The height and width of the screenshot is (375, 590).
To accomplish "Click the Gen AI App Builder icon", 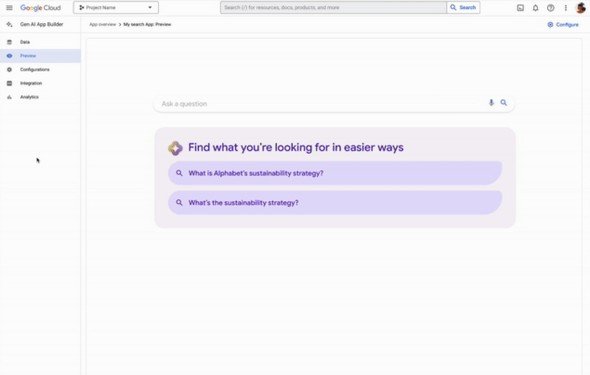I will tap(9, 24).
